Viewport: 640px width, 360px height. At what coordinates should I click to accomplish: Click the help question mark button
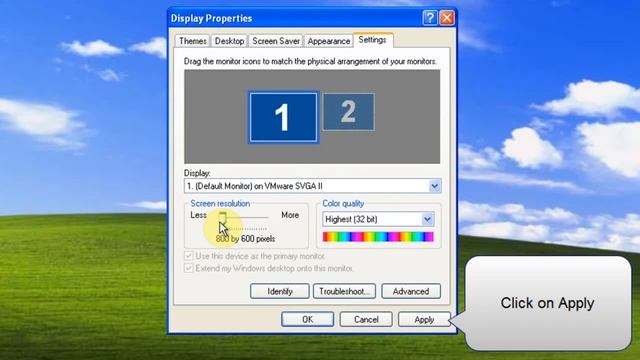click(430, 18)
